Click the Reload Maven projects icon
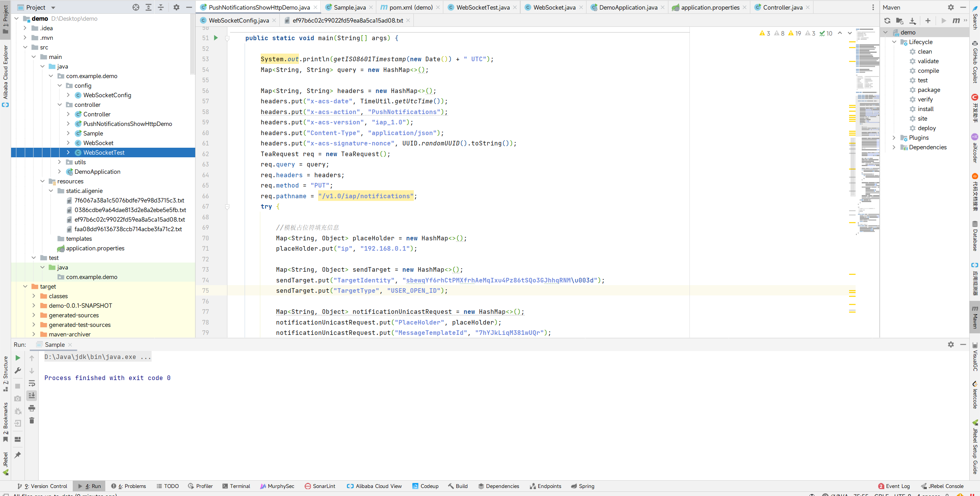 tap(887, 21)
